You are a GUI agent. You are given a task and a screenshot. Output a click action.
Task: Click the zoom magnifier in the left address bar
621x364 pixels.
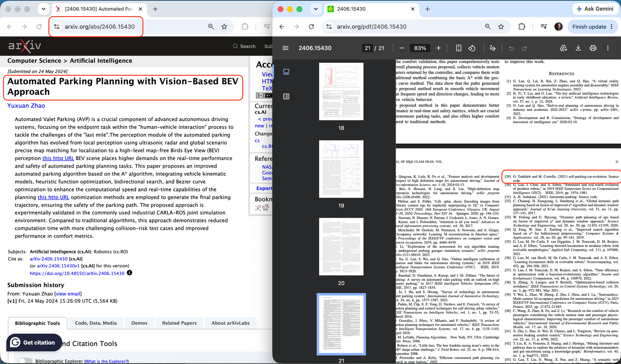(211, 27)
